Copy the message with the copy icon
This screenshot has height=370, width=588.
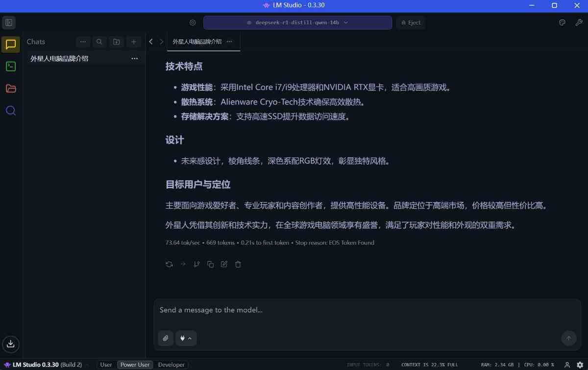[210, 264]
